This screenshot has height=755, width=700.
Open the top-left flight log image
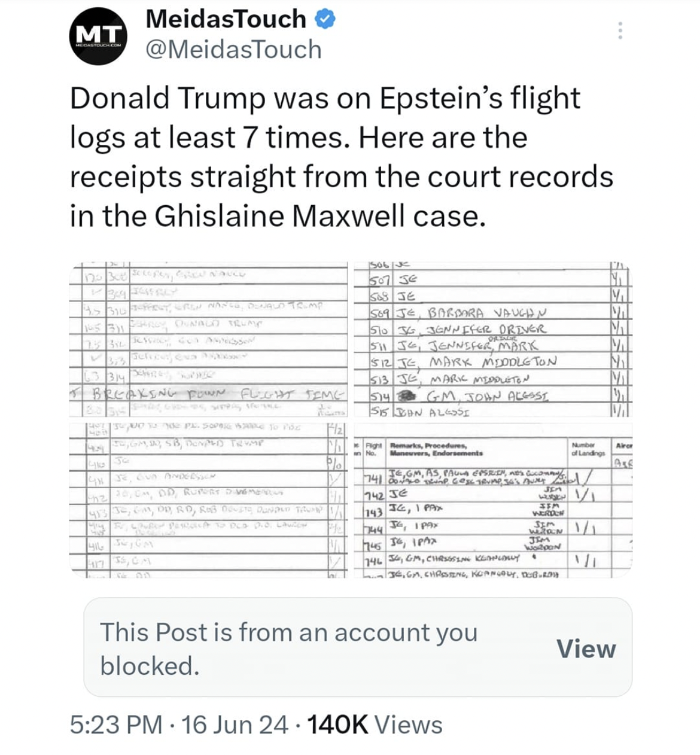click(209, 339)
